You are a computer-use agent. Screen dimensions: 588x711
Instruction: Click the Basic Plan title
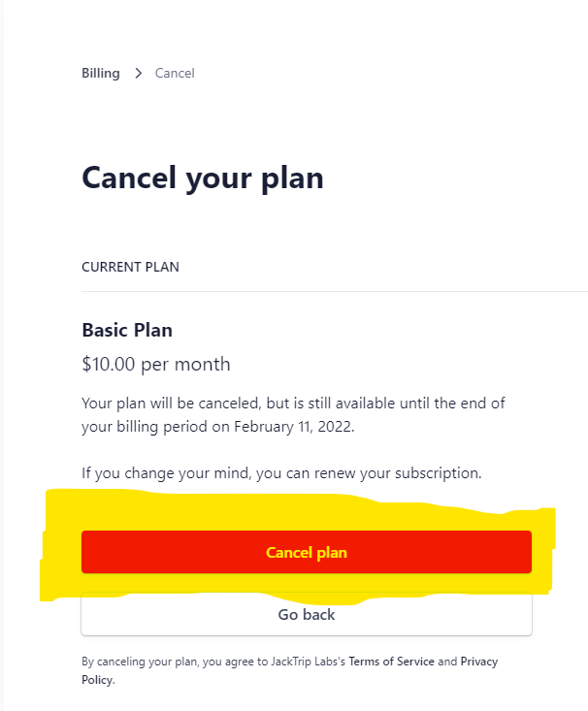[127, 330]
